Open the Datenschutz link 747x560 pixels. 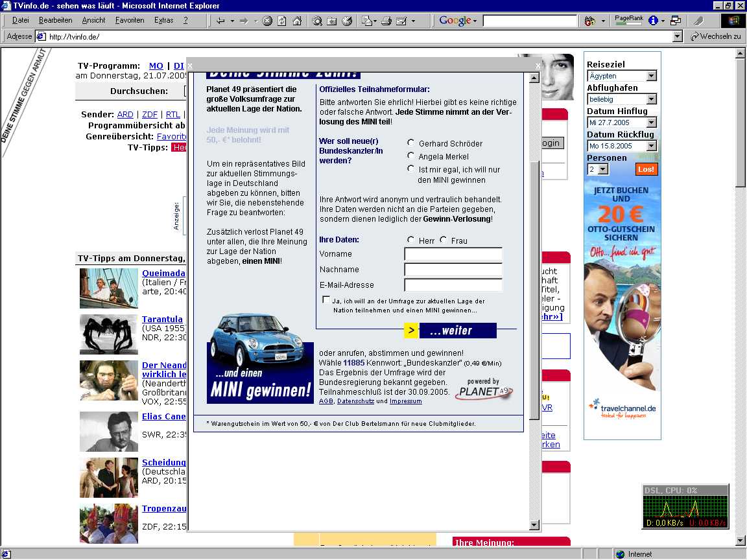tap(355, 401)
